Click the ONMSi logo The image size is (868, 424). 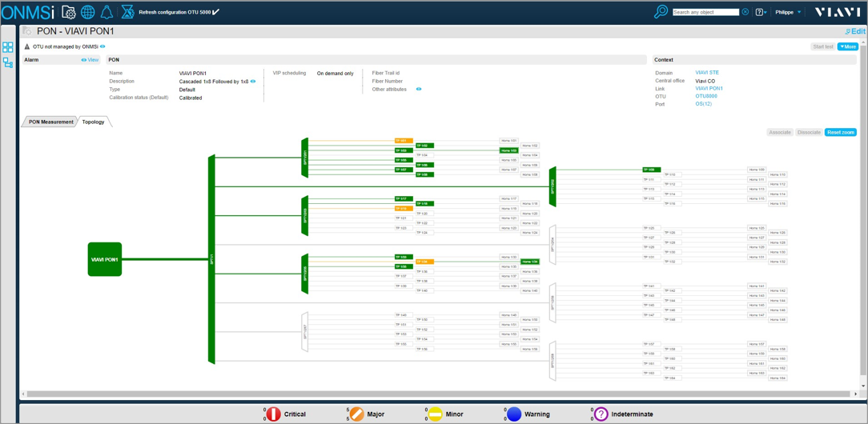click(28, 12)
